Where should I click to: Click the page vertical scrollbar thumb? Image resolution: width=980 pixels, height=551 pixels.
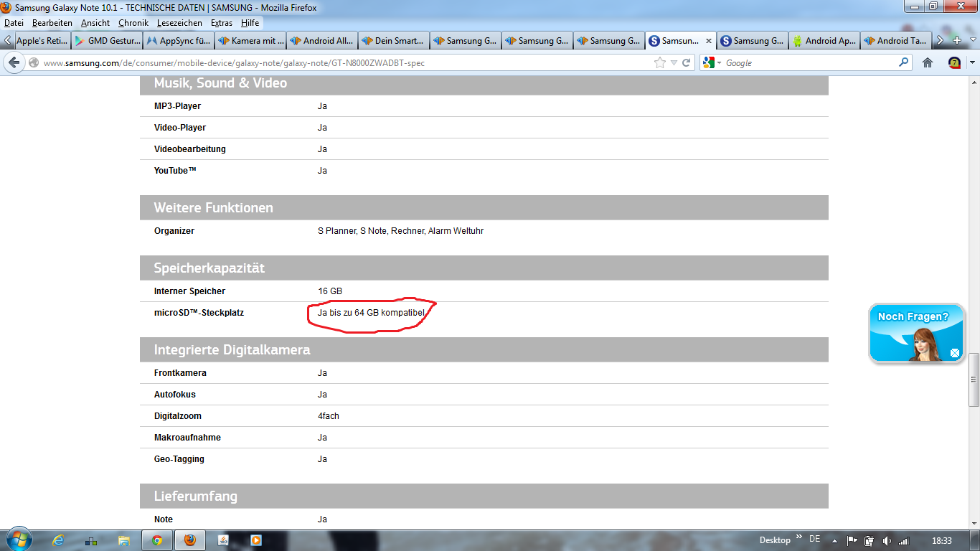tap(974, 380)
